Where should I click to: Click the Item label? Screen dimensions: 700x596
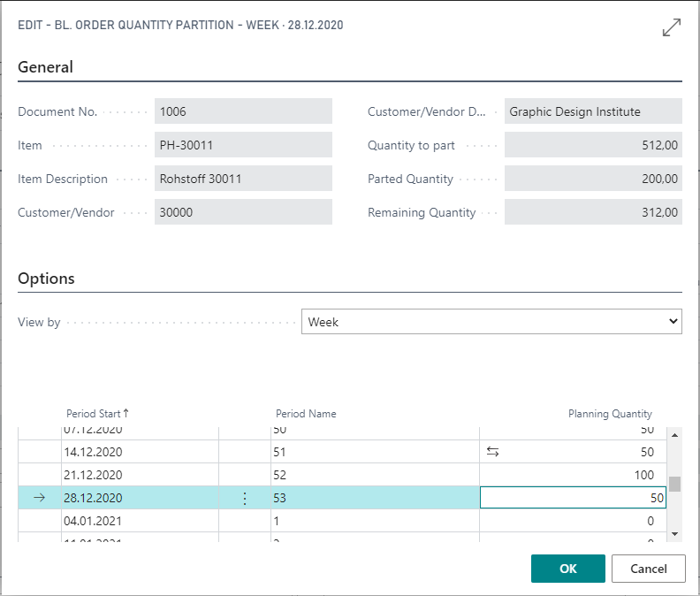pyautogui.click(x=29, y=145)
